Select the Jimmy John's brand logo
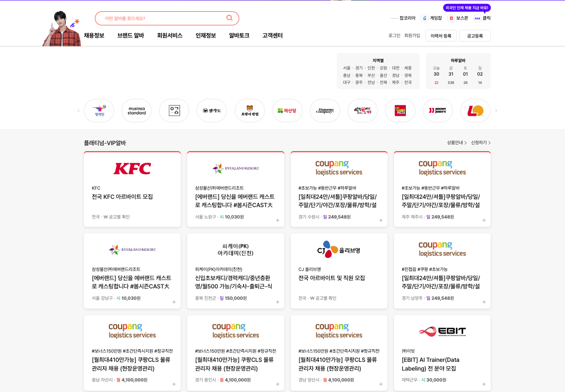Viewport: 565px width, 392px height. (x=438, y=111)
